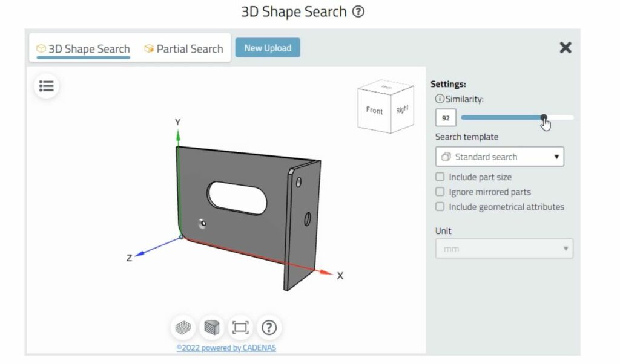This screenshot has height=364, width=620.
Task: Select the 3D Shape Search tab
Action: point(83,48)
